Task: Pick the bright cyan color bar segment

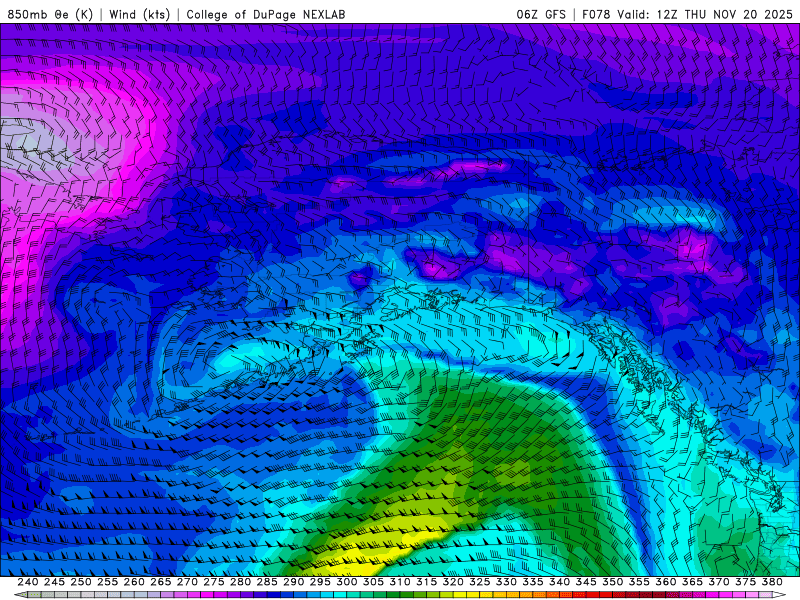Action: pos(339,594)
